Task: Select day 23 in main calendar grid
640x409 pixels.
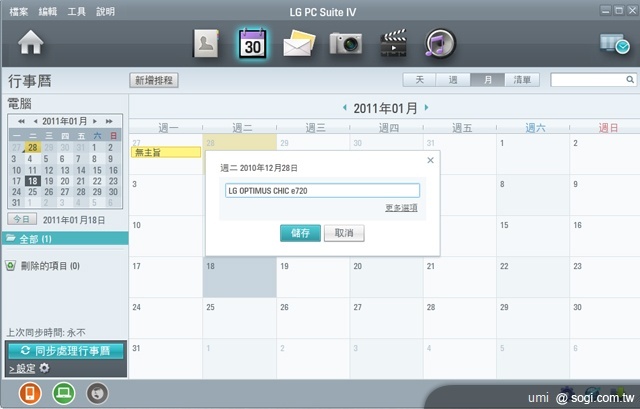Action: pos(604,277)
